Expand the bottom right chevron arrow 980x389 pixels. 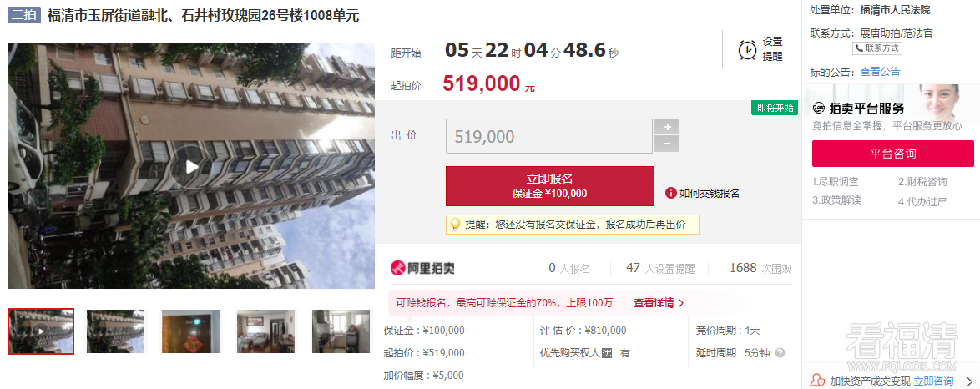click(x=969, y=381)
